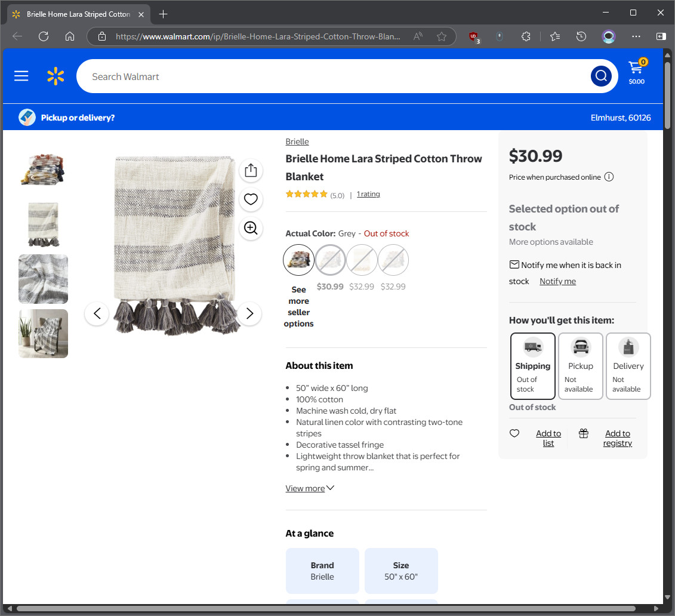This screenshot has width=675, height=616.
Task: Click Add to registry link
Action: tap(617, 438)
